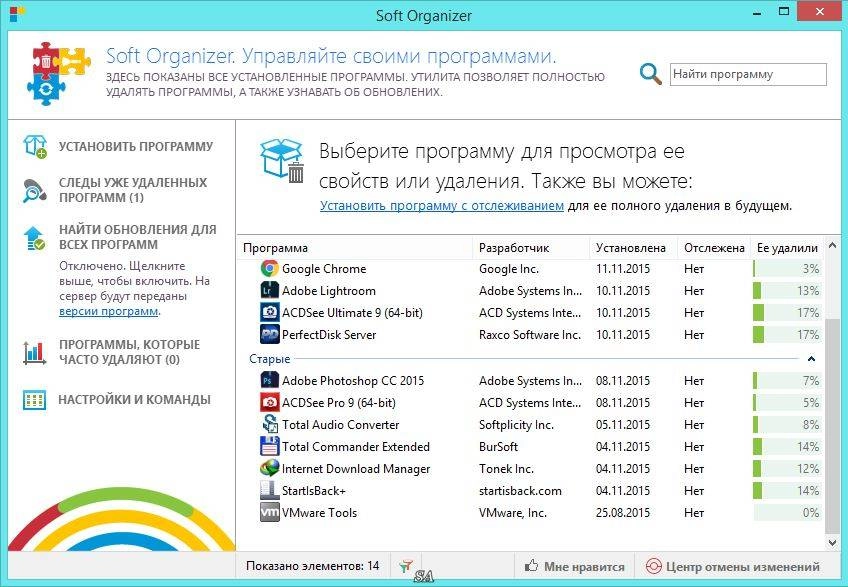Click the Старые group label
Image resolution: width=848 pixels, height=587 pixels.
tap(269, 359)
